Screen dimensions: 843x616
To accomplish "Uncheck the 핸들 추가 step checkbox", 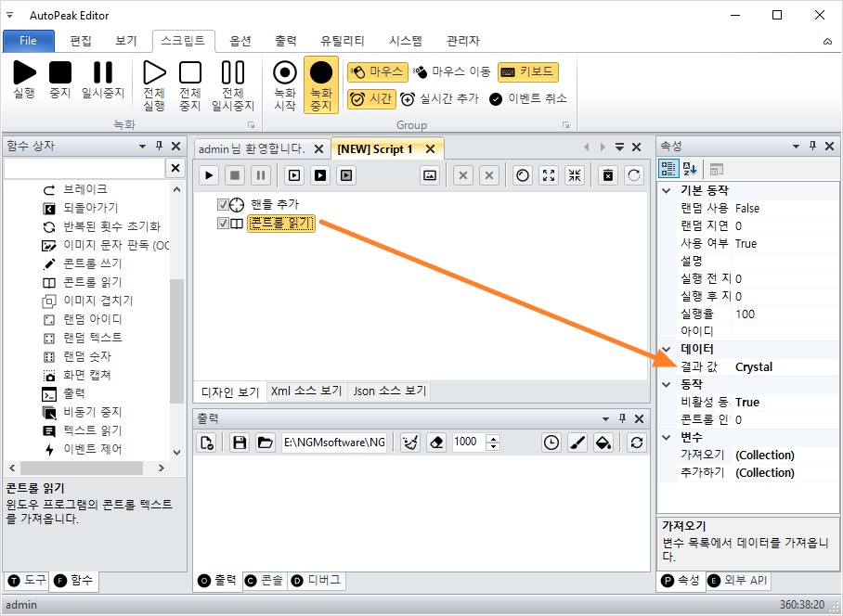I will (223, 205).
